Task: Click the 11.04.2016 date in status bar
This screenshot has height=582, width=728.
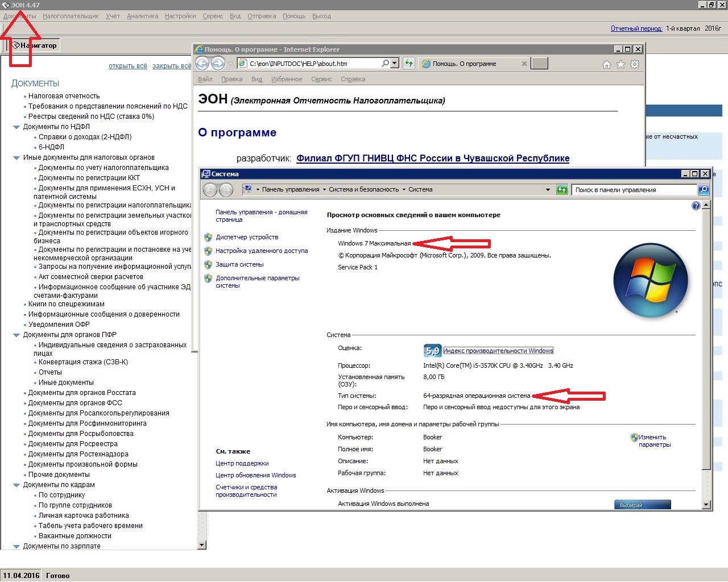Action: (21, 575)
